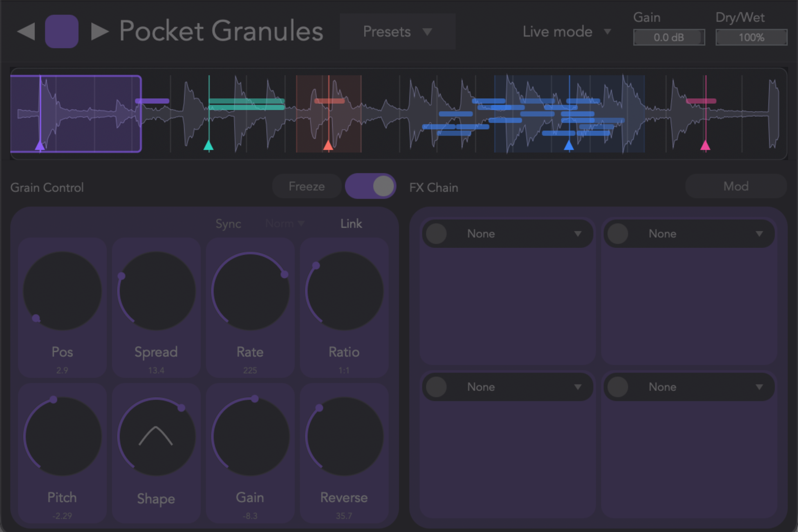Viewport: 798px width, 532px height.
Task: Click the Mod button
Action: click(x=736, y=186)
